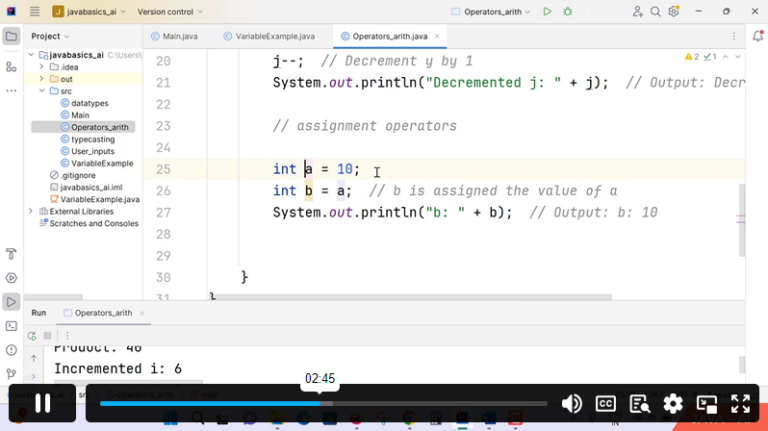The image size is (768, 431).
Task: Collapse the src folder
Action: (x=42, y=91)
